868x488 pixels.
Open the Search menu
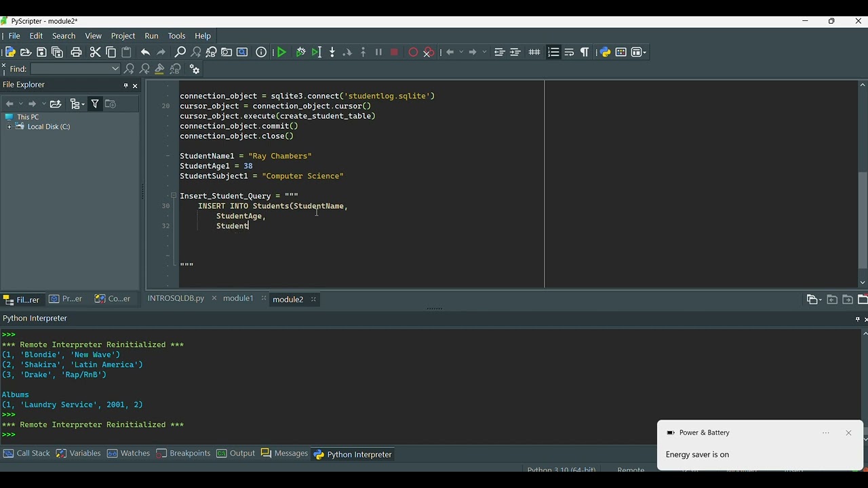[x=64, y=36]
